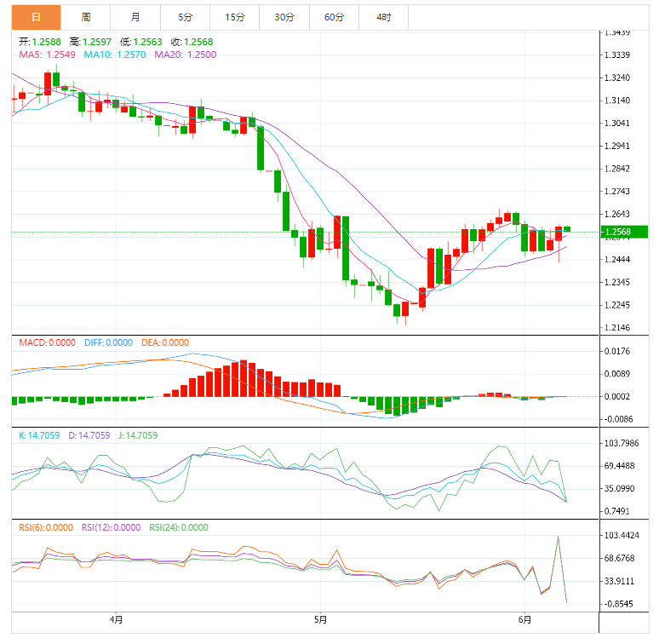
Task: Click the 低:1.2563 low price value
Action: pyautogui.click(x=141, y=42)
